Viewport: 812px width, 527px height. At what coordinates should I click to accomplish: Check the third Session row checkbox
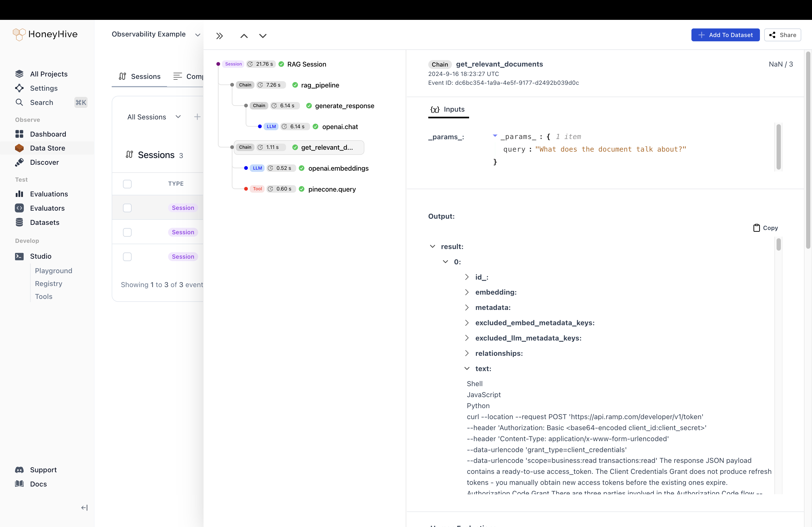pyautogui.click(x=127, y=257)
